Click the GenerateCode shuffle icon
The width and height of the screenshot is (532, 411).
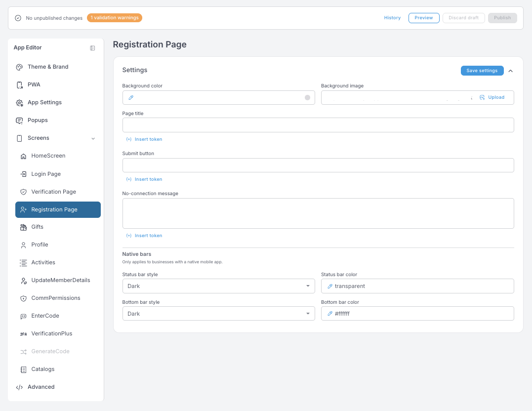23,352
